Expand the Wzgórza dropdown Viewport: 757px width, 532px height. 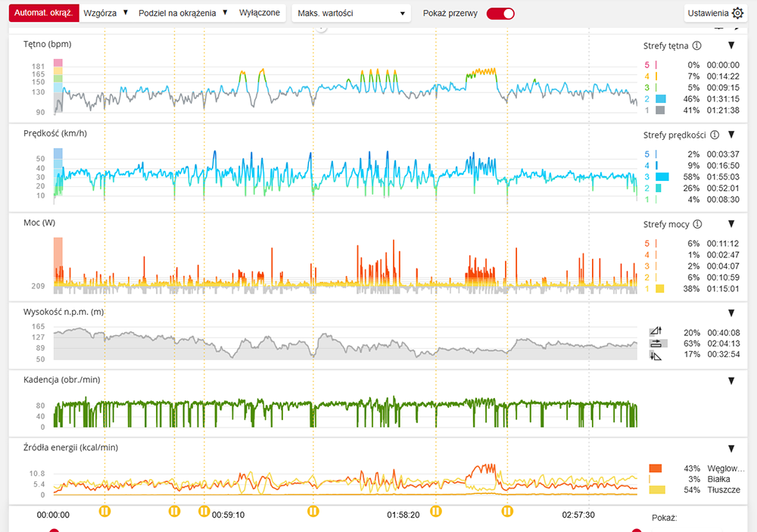click(106, 13)
